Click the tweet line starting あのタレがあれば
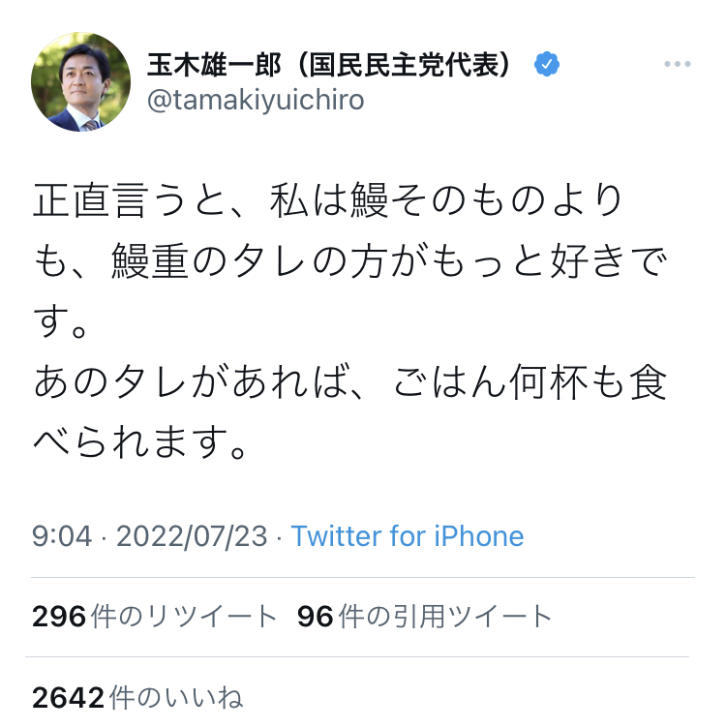Image resolution: width=726 pixels, height=728 pixels. pos(350,382)
